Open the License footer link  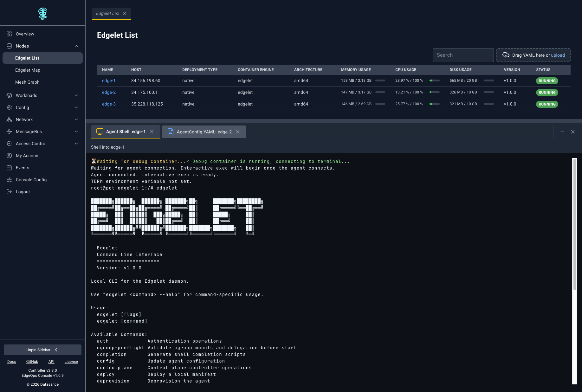tap(71, 362)
